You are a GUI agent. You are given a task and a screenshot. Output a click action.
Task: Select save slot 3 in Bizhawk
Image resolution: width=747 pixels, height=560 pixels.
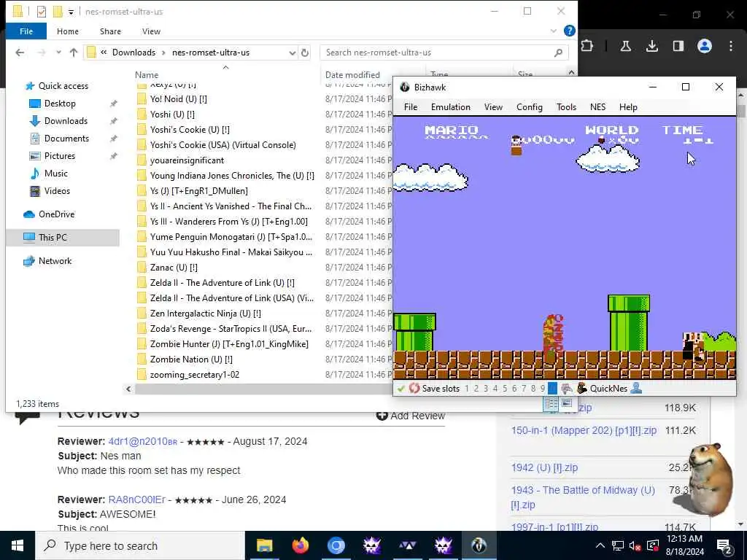(x=485, y=389)
